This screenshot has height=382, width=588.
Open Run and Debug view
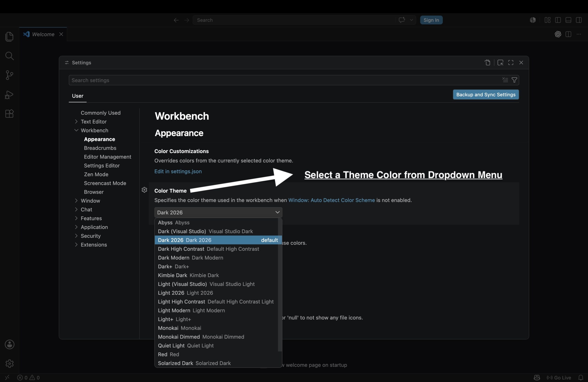[9, 95]
